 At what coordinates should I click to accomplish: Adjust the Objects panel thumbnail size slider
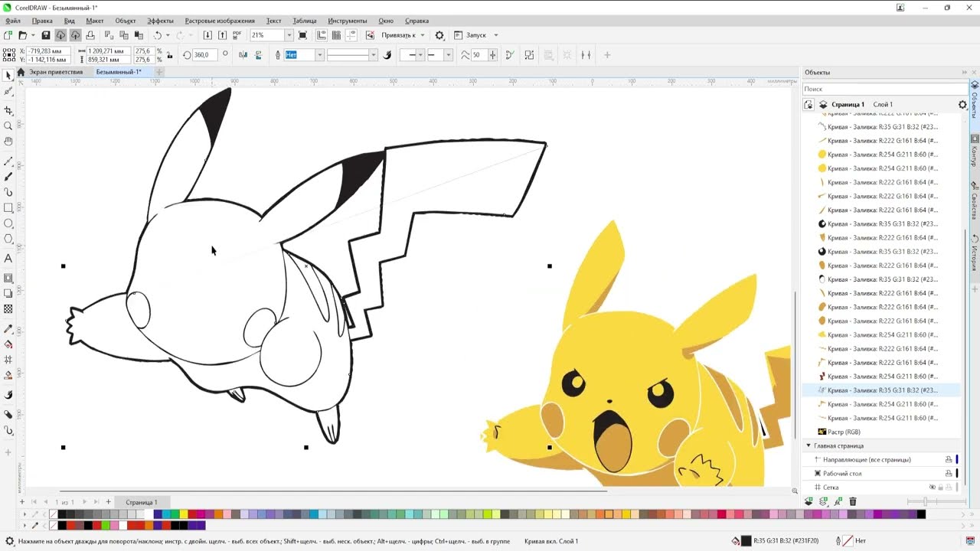coord(926,502)
